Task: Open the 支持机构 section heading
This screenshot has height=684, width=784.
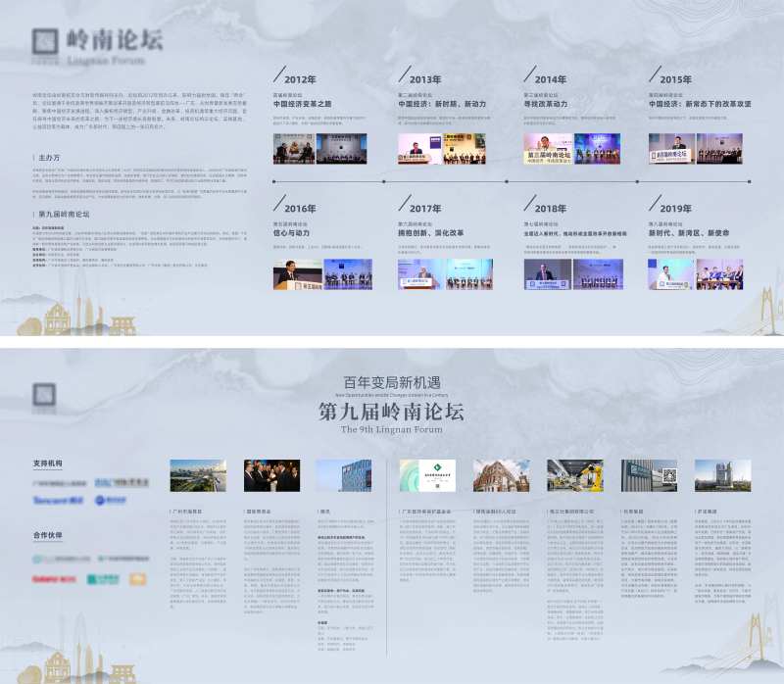Action: (47, 463)
